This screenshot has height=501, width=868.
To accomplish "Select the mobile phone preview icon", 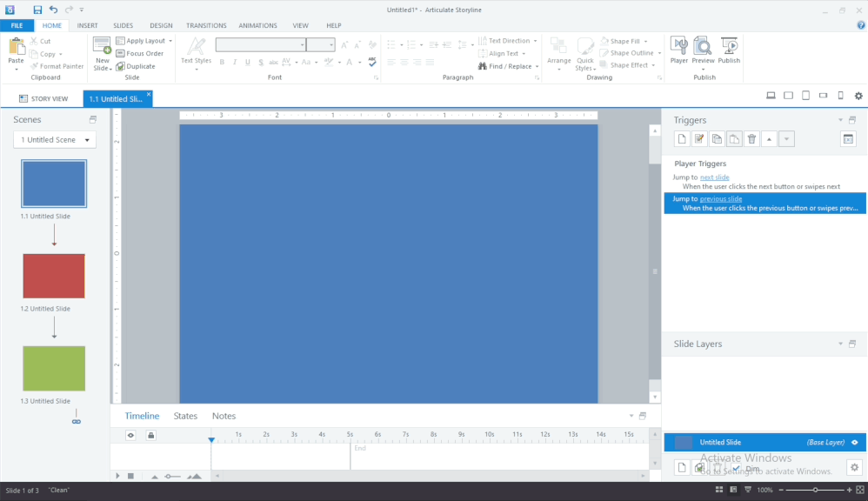I will (x=840, y=96).
